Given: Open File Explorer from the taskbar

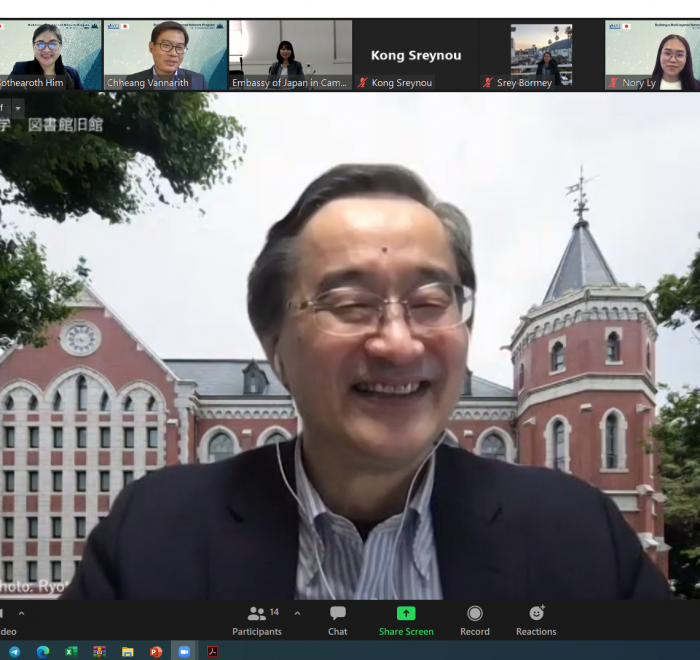Looking at the screenshot, I should (x=128, y=651).
